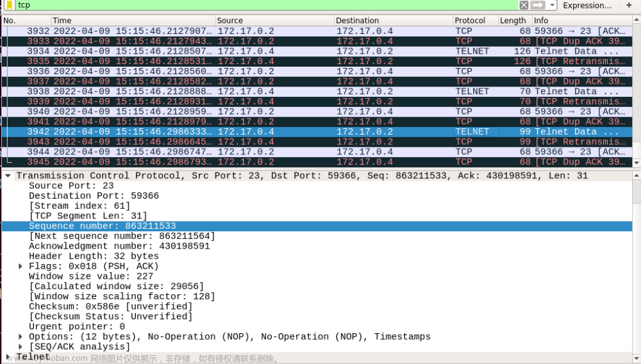Click packet list scrollbar up arrow

637,20
